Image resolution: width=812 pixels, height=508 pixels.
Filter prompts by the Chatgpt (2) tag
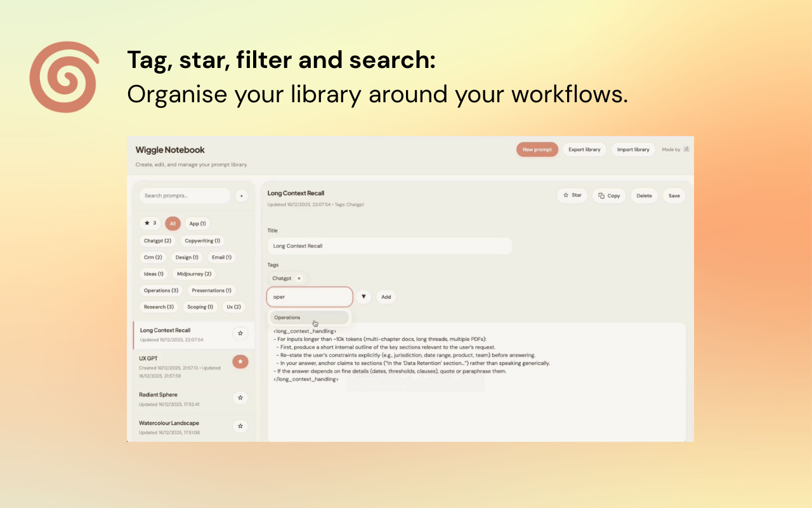pos(157,241)
